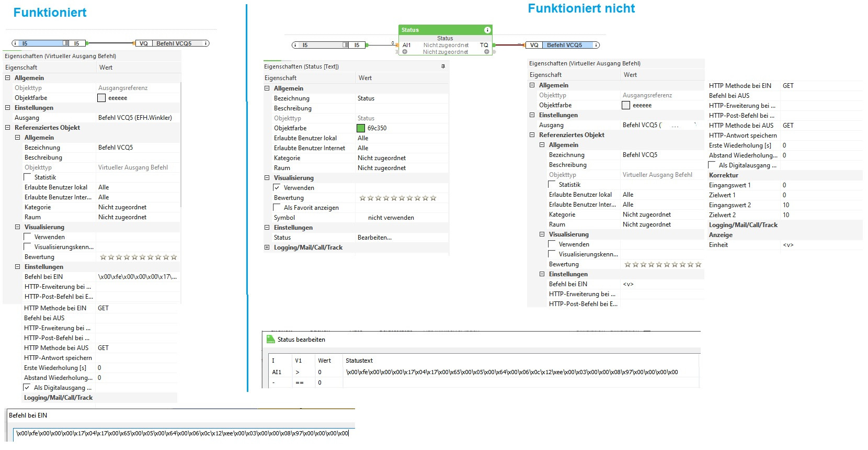Click Korrektur section heading in far-right panel
Viewport: 868px width, 450px height.
724,175
